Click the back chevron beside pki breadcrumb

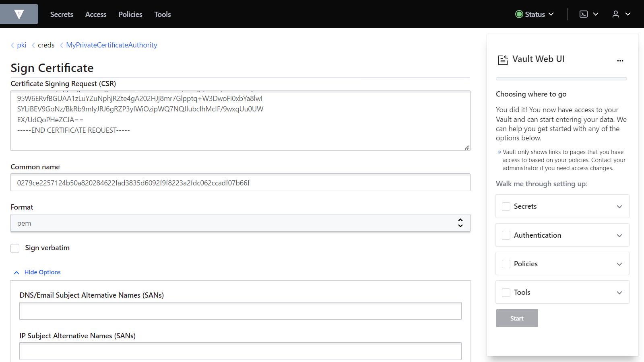(x=13, y=45)
